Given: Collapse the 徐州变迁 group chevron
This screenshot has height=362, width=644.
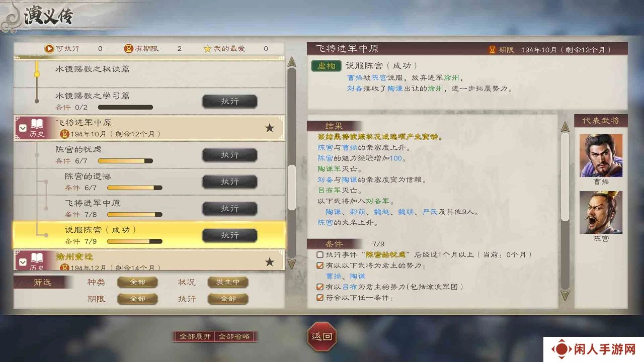Looking at the screenshot, I should [23, 262].
